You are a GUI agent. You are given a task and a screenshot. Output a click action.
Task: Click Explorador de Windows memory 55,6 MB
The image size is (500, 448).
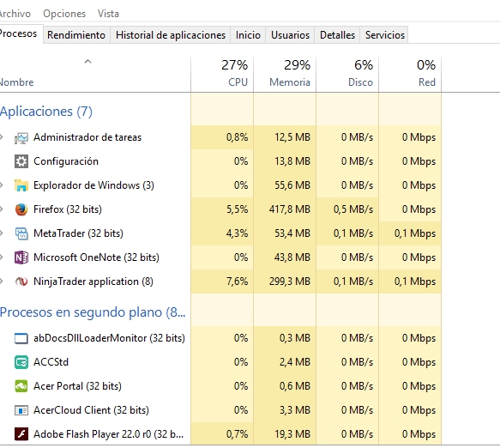tap(292, 185)
